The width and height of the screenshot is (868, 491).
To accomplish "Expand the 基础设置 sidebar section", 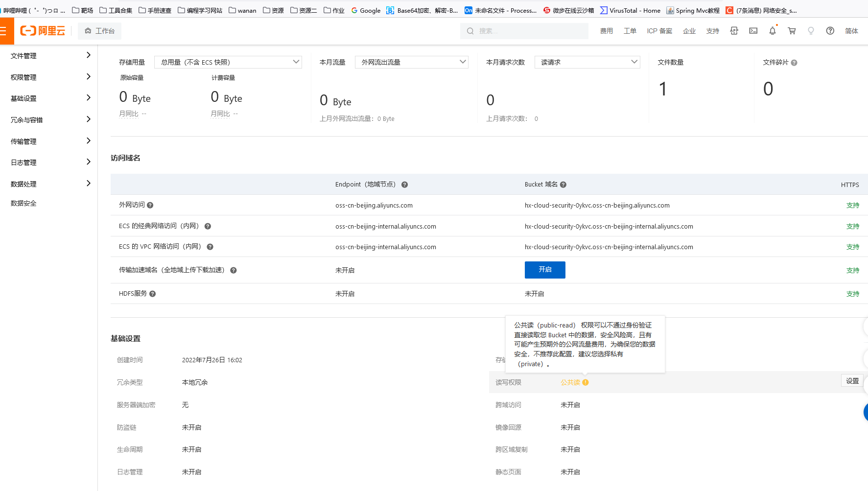I will click(49, 98).
